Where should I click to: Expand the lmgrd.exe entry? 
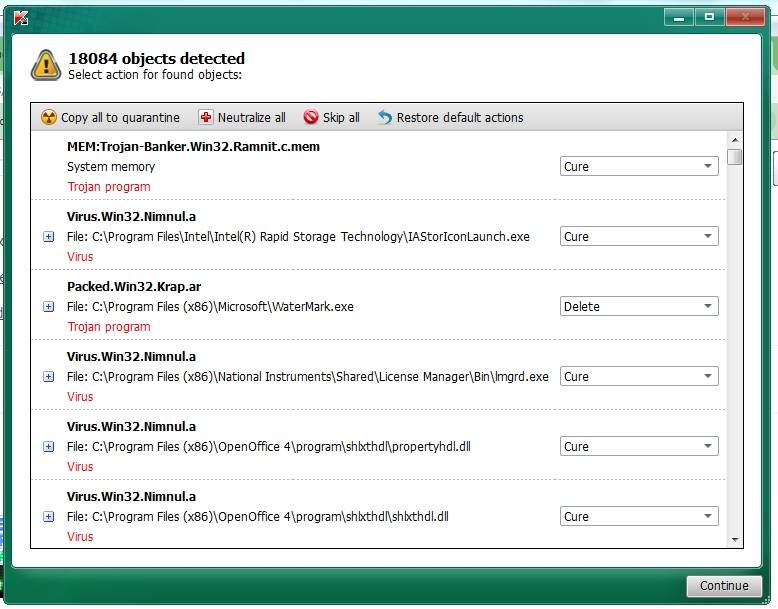[49, 377]
